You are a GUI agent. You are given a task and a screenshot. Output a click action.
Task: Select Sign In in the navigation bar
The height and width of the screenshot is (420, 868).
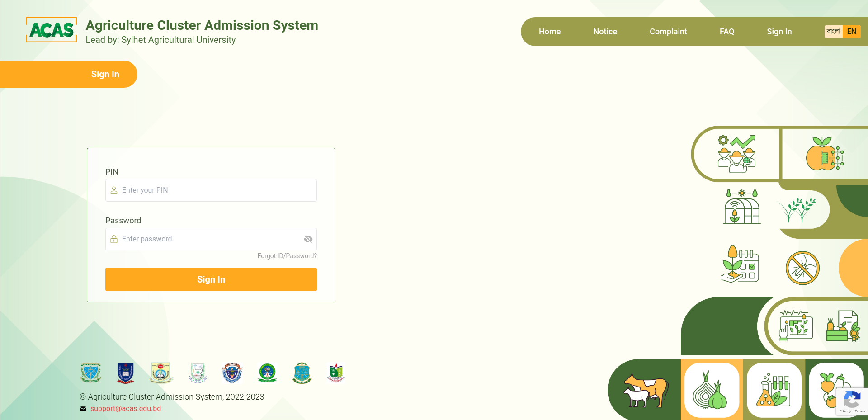pyautogui.click(x=779, y=32)
